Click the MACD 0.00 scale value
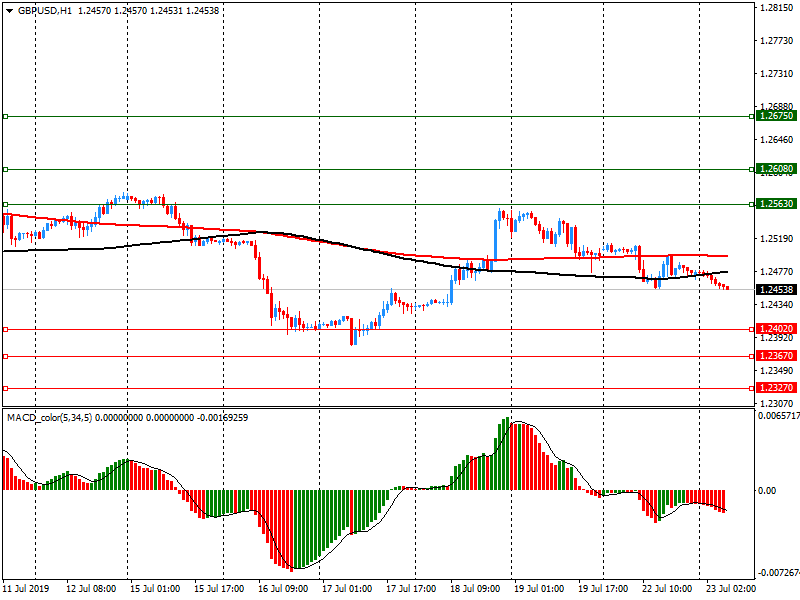The image size is (800, 600). 767,491
